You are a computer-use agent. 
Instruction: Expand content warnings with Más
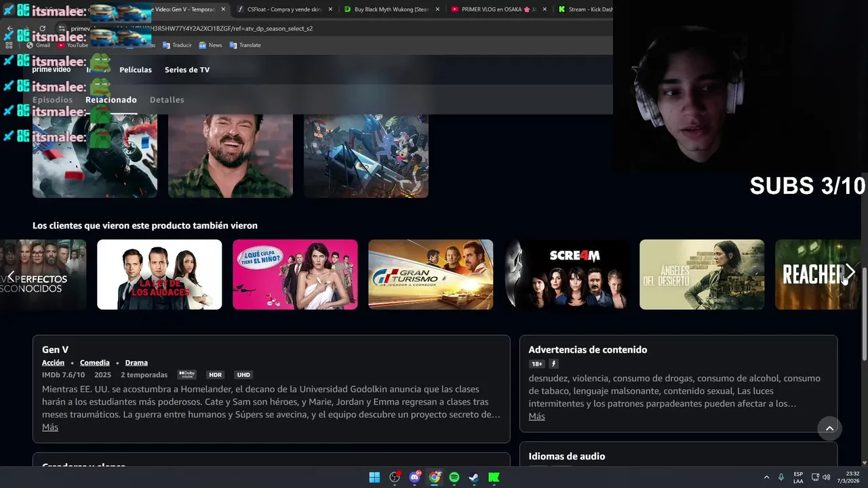tap(536, 416)
